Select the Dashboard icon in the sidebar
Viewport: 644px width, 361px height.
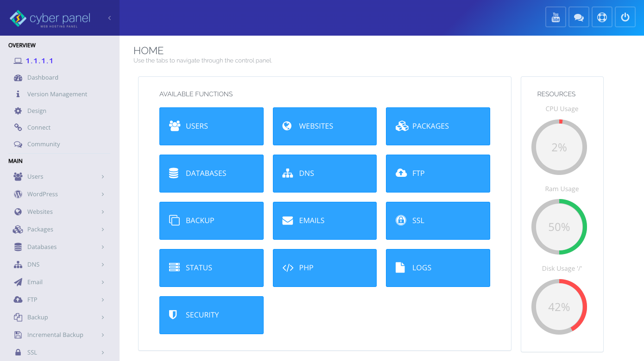click(17, 77)
